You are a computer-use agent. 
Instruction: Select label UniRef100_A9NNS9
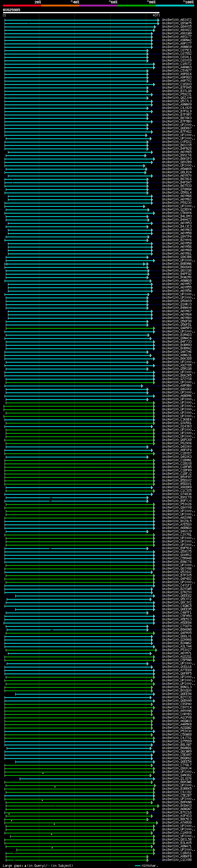point(176,47)
